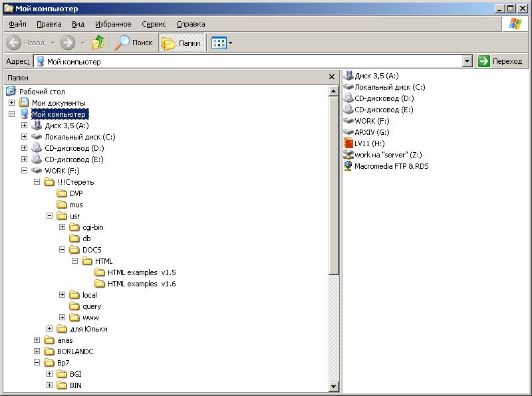Select the DVP folder icon
532x396 pixels.
coord(62,193)
